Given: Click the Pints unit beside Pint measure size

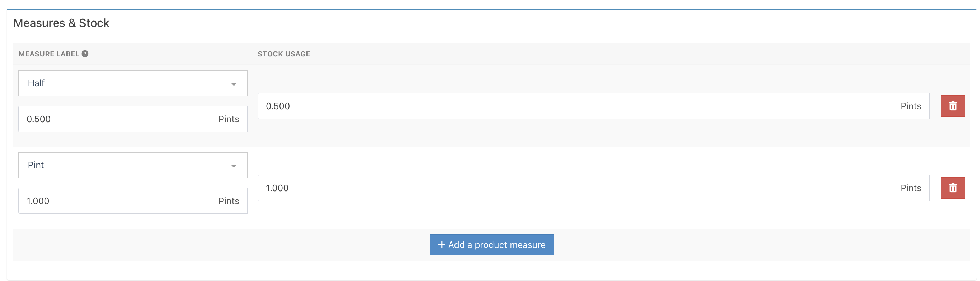Looking at the screenshot, I should (228, 201).
